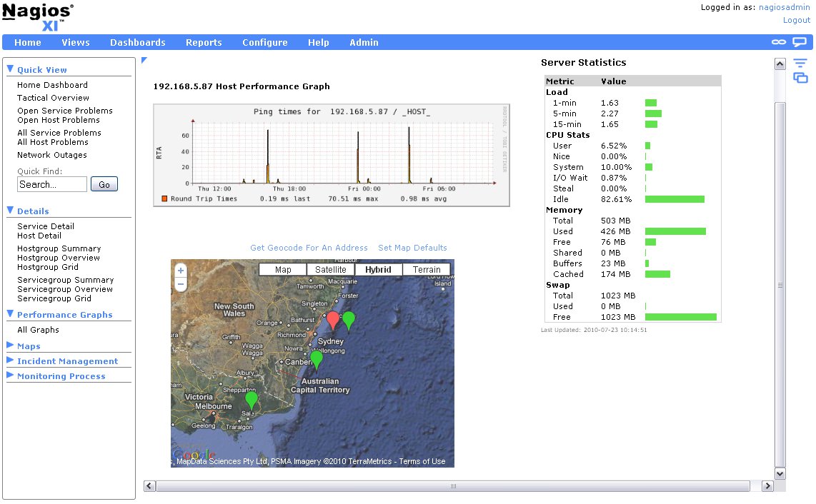
Task: Expand the Monitoring Process section
Action: [x=10, y=375]
